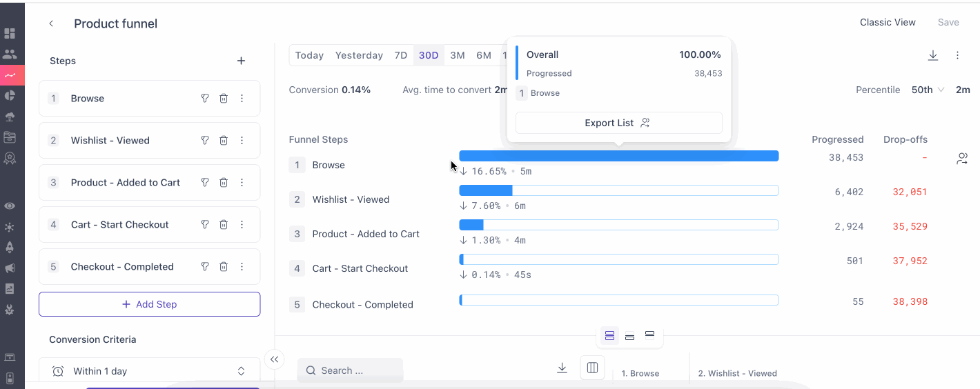
Task: Click the plus icon beside Steps
Action: pyautogui.click(x=241, y=61)
